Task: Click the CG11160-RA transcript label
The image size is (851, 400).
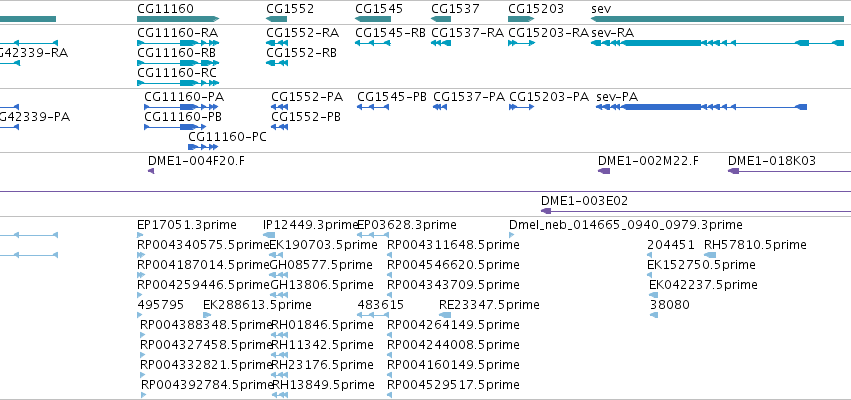Action: click(x=177, y=33)
